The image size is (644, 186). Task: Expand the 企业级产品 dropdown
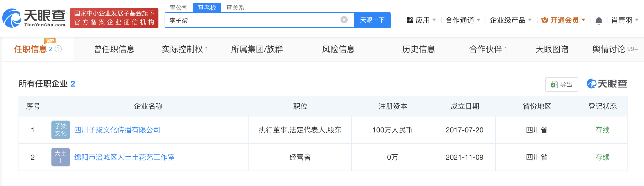coord(511,20)
